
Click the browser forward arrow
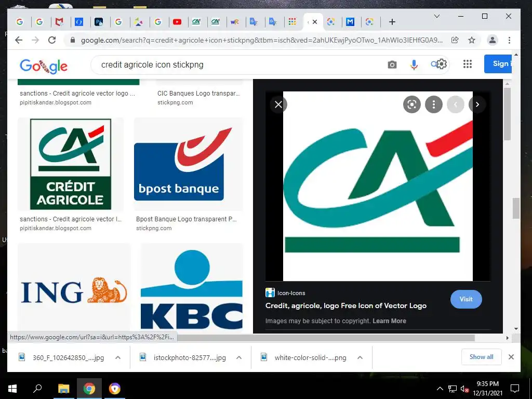tap(35, 40)
